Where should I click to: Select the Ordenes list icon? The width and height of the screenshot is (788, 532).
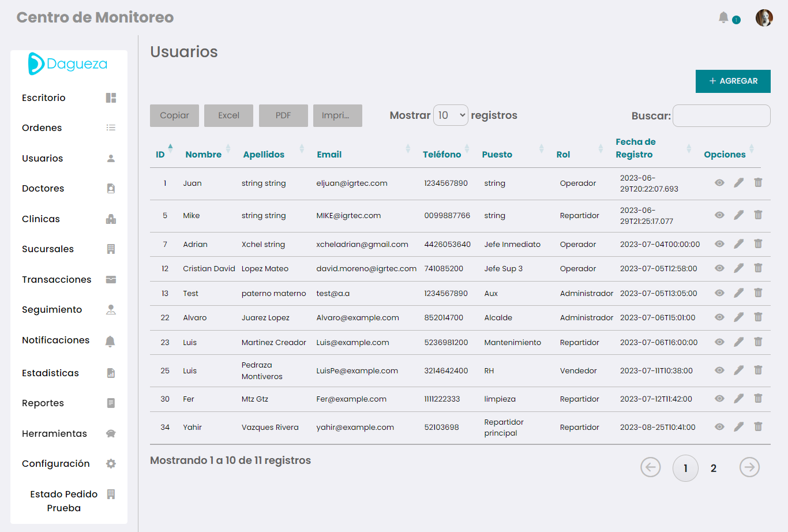111,128
